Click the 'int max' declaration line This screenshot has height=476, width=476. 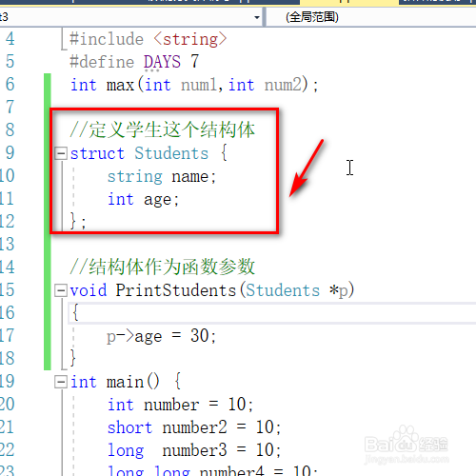coord(194,85)
